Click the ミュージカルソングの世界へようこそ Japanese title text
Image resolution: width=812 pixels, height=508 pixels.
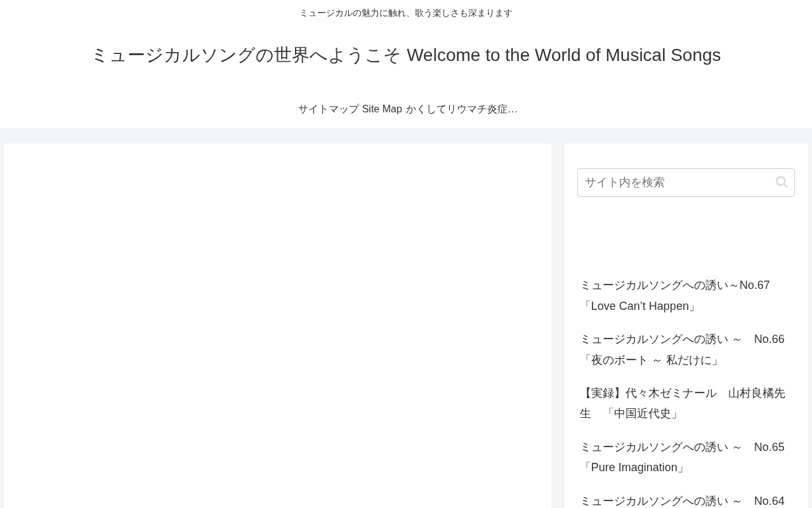(246, 55)
